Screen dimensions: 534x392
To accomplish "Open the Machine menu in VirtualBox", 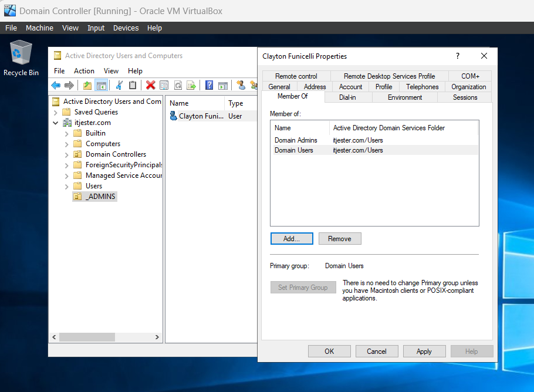I will 39,28.
